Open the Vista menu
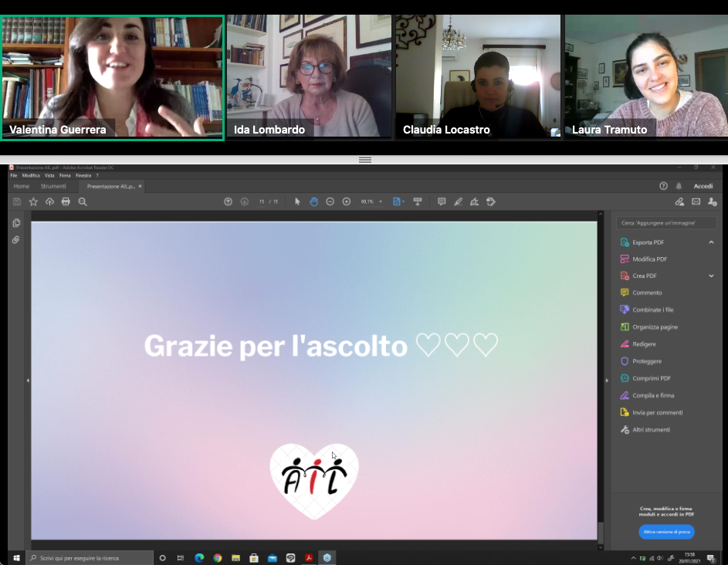The height and width of the screenshot is (565, 728). 49,175
